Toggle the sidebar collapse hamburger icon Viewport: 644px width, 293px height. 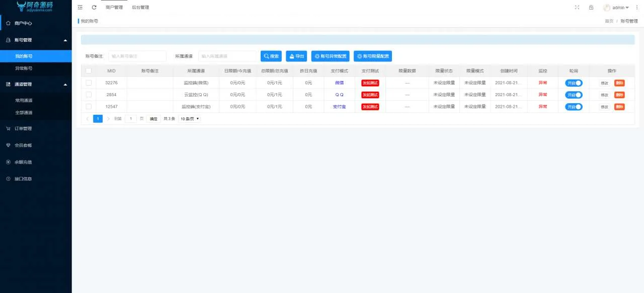pyautogui.click(x=80, y=7)
